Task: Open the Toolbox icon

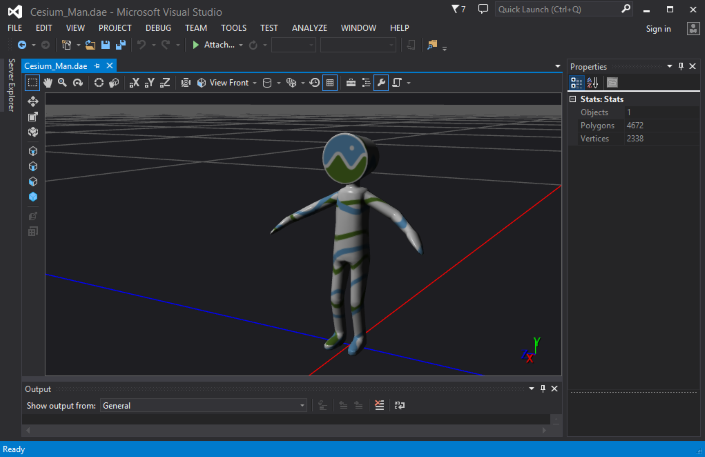Action: pyautogui.click(x=351, y=83)
